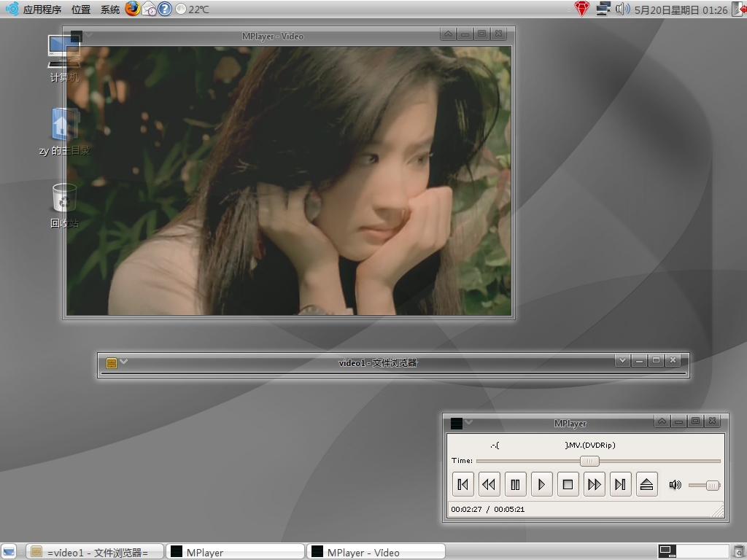Open video1 file browser window menu icon
The height and width of the screenshot is (560, 747).
[112, 363]
